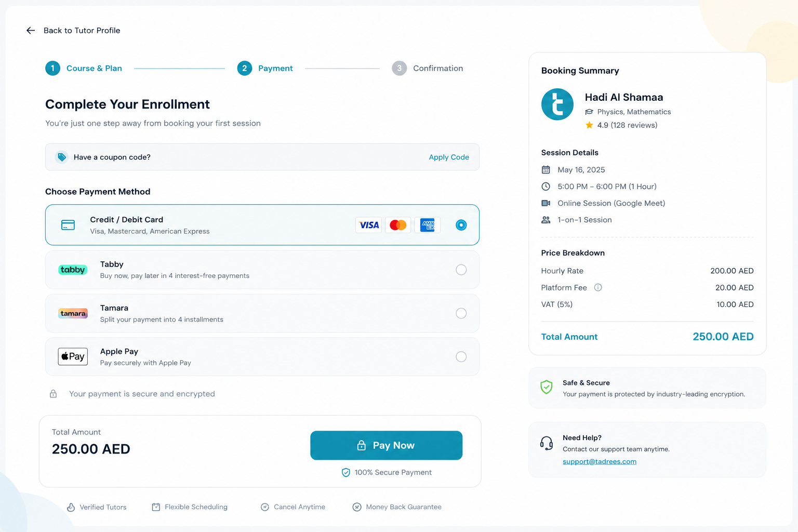Viewport: 798px width, 532px height.
Task: Click the coupon tag icon
Action: [x=62, y=157]
